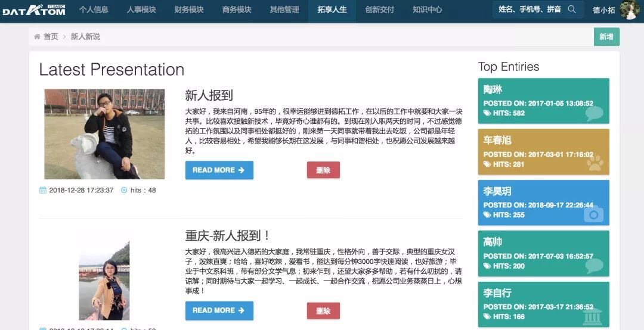This screenshot has height=330, width=644.
Task: Open the 商务模块 menu
Action: (x=237, y=10)
